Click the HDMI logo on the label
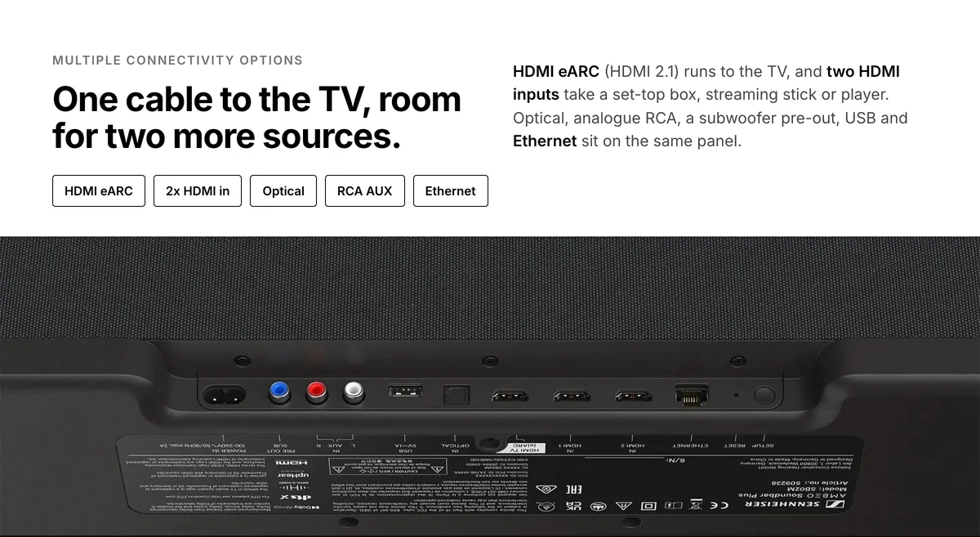 coord(292,463)
